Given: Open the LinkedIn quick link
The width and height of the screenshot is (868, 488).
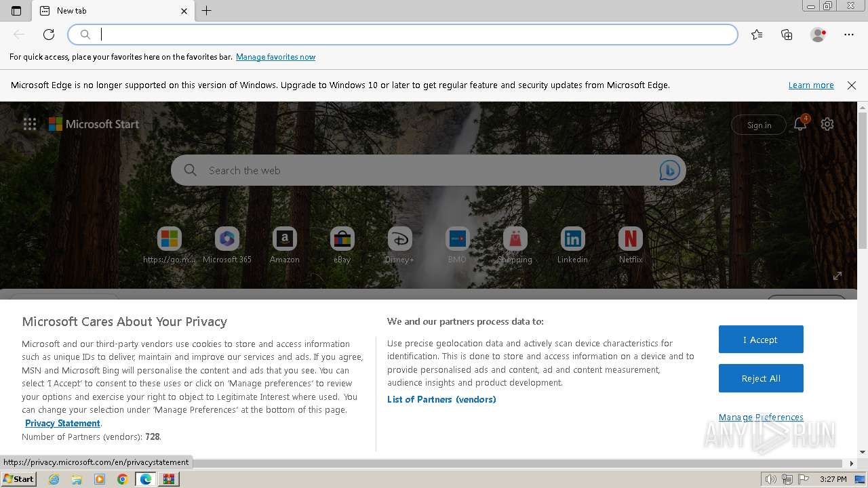Looking at the screenshot, I should point(572,245).
